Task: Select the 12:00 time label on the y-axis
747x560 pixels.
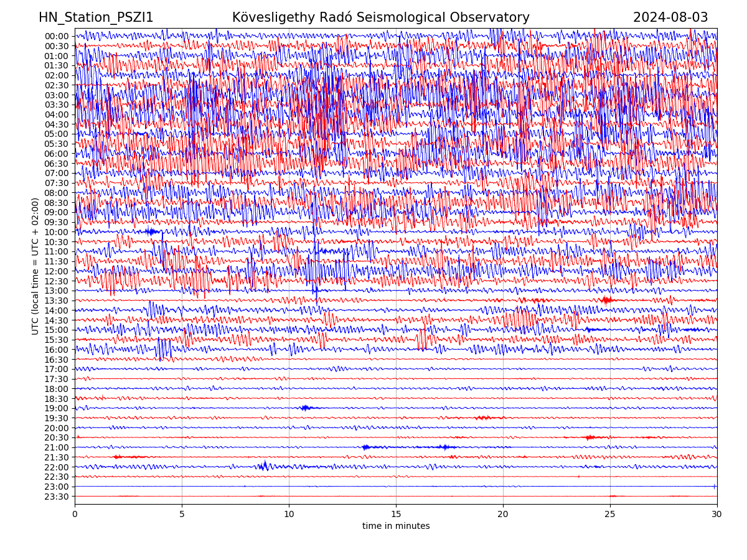Action: tap(56, 271)
